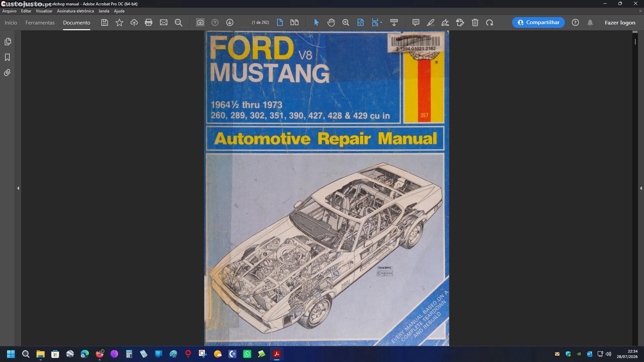This screenshot has height=362, width=644.
Task: Show page thumbnails panel
Action: (x=7, y=42)
